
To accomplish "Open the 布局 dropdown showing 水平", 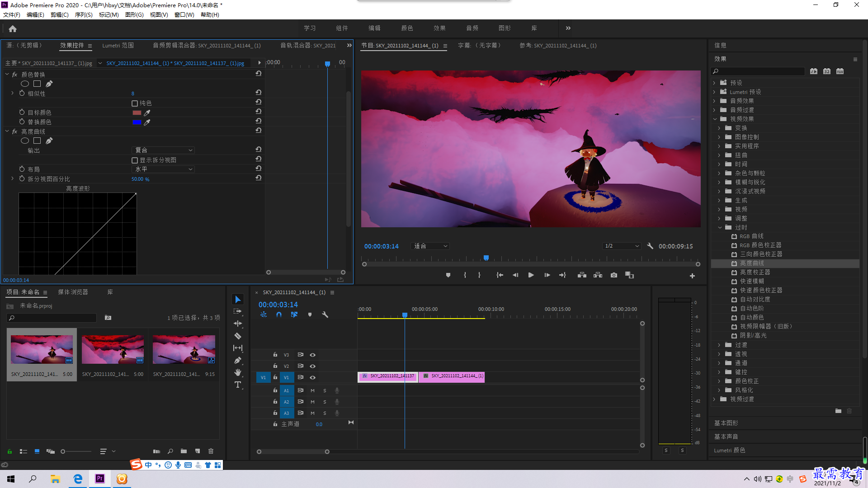I will [x=163, y=169].
